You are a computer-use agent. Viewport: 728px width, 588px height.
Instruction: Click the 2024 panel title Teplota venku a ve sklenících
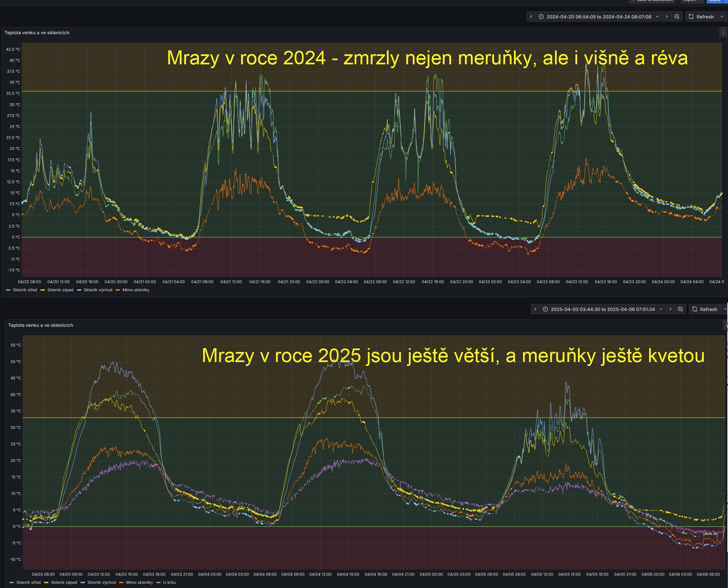click(37, 33)
